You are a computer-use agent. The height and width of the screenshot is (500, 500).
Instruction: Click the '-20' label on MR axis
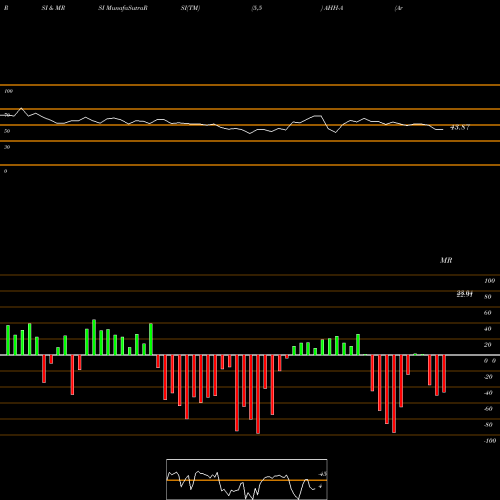pyautogui.click(x=488, y=377)
